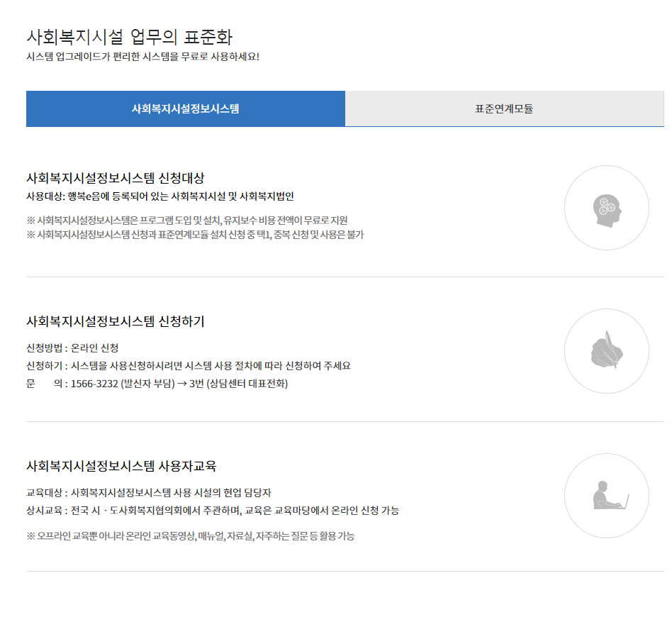Screen dimensions: 672x617
Task: Click the heading 사회복지시설 업무의 표준화
Action: 130,37
